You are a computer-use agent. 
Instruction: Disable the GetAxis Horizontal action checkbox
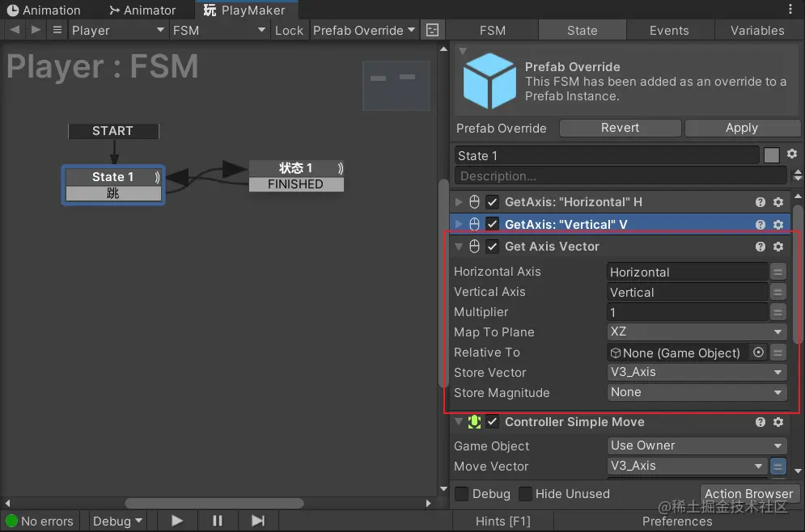[x=492, y=202]
